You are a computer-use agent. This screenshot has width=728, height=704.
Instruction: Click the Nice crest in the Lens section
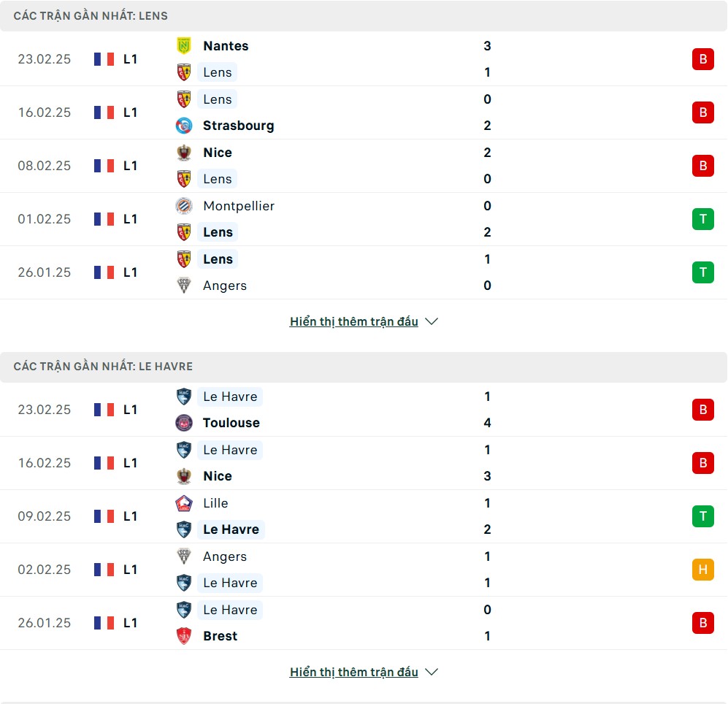click(184, 153)
